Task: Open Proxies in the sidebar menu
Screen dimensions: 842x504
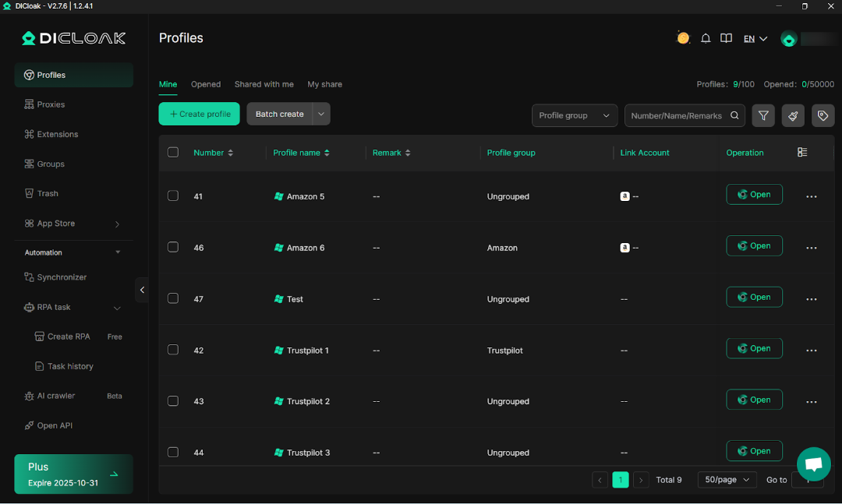Action: pyautogui.click(x=51, y=104)
